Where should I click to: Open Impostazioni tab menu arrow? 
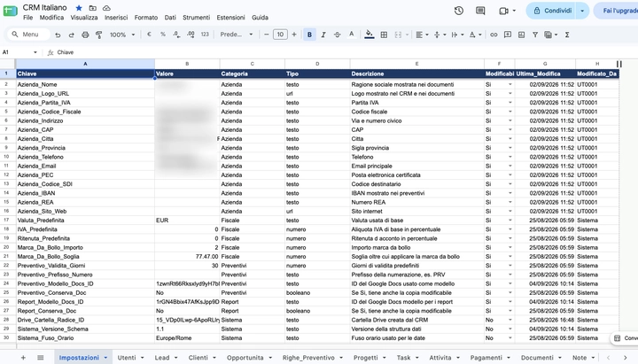(105, 358)
